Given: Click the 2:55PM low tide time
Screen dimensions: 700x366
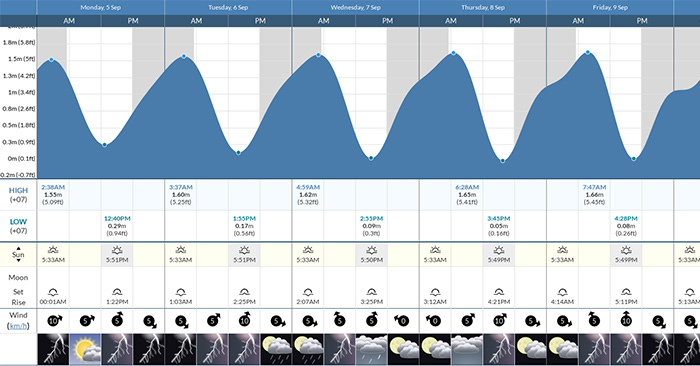Looking at the screenshot, I should [371, 219].
